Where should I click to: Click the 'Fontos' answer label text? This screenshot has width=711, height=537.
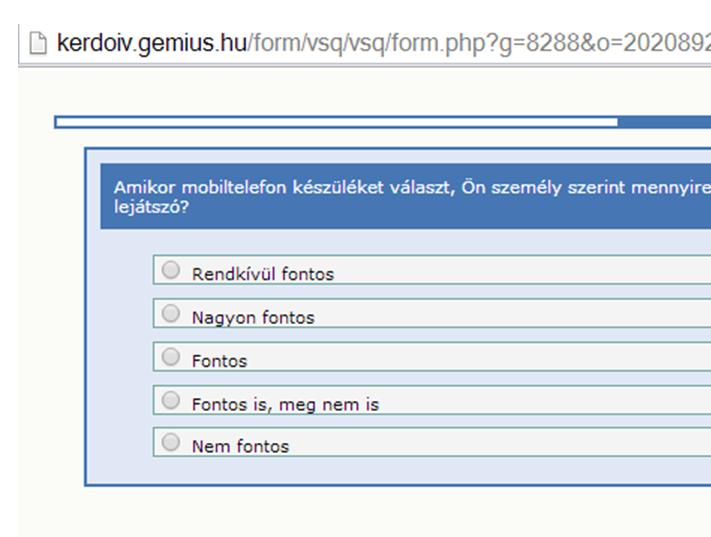(x=219, y=361)
